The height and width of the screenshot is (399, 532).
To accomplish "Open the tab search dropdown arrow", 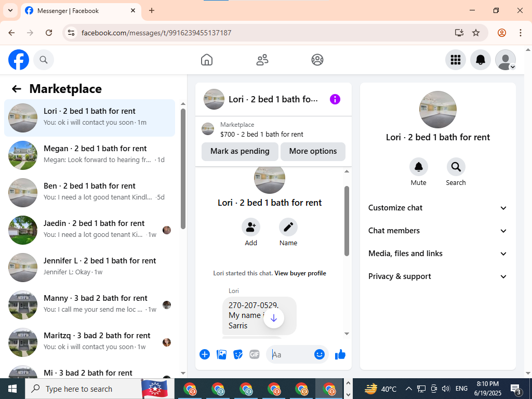I will point(10,10).
